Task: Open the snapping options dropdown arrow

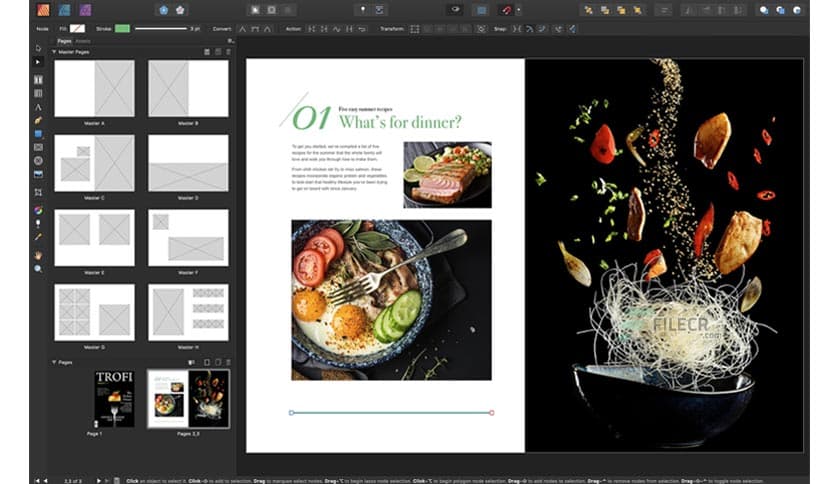Action: 519,10
